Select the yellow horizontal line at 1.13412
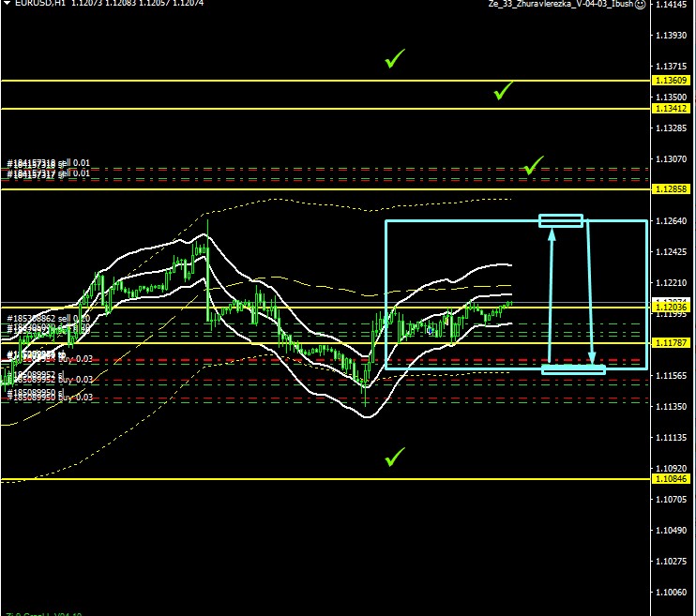This screenshot has height=616, width=696. point(325,109)
